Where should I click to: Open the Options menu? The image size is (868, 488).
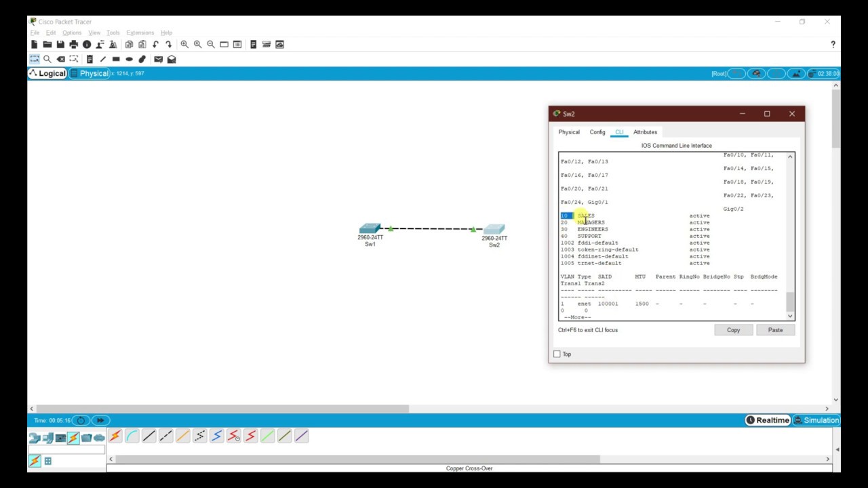(x=72, y=33)
